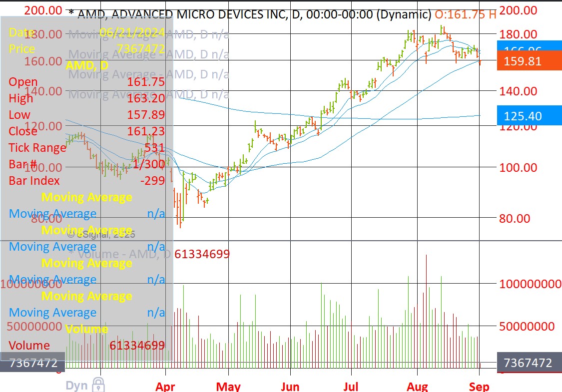Click the Tick Range row in data window
Image resolution: width=562 pixels, height=392 pixels.
point(86,147)
